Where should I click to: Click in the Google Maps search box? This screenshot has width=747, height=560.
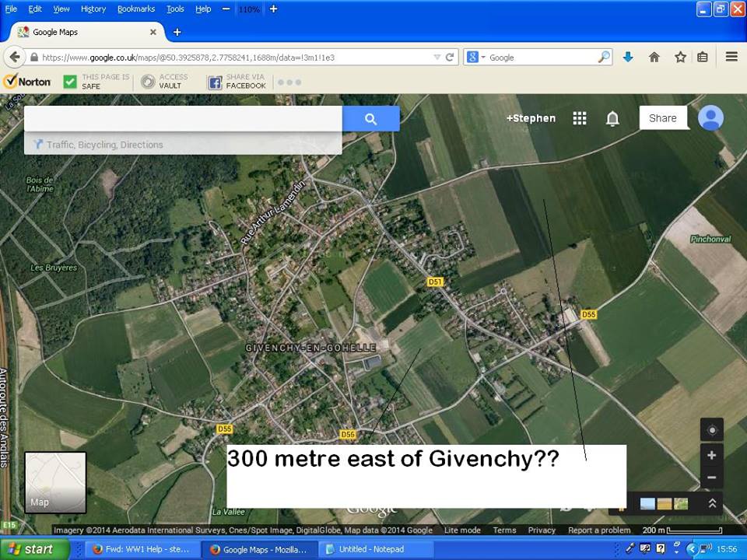pyautogui.click(x=183, y=119)
